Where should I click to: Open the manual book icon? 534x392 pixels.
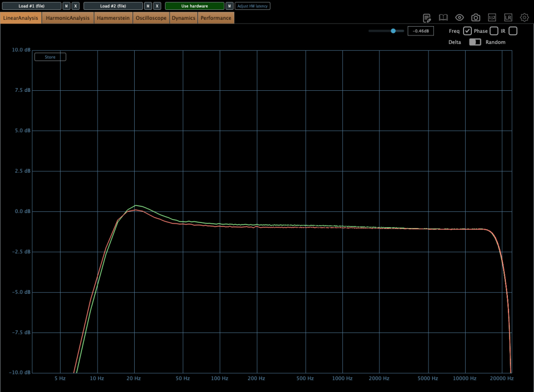coord(443,18)
